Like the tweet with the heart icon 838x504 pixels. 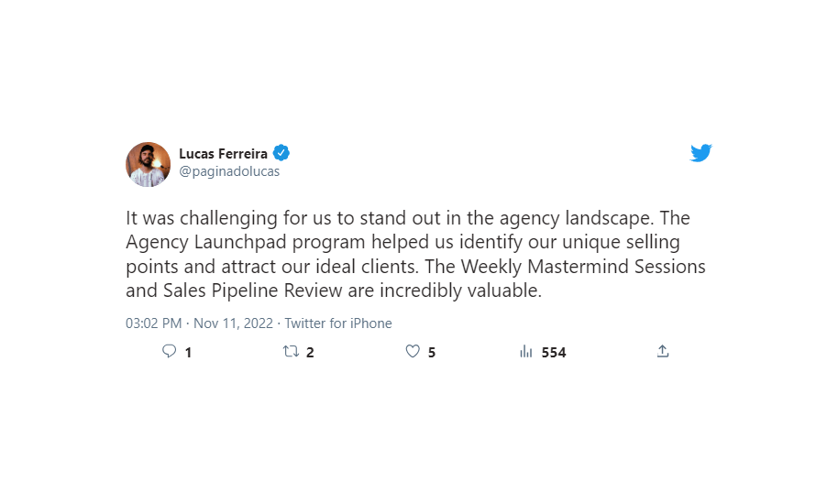pos(413,351)
